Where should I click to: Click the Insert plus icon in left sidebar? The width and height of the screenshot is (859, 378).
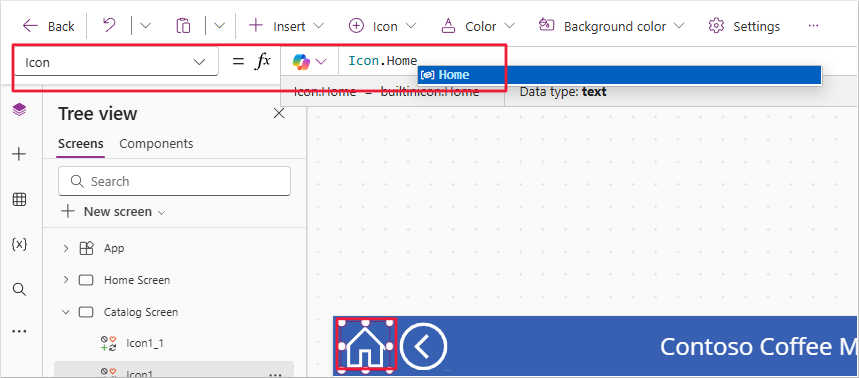coord(19,154)
